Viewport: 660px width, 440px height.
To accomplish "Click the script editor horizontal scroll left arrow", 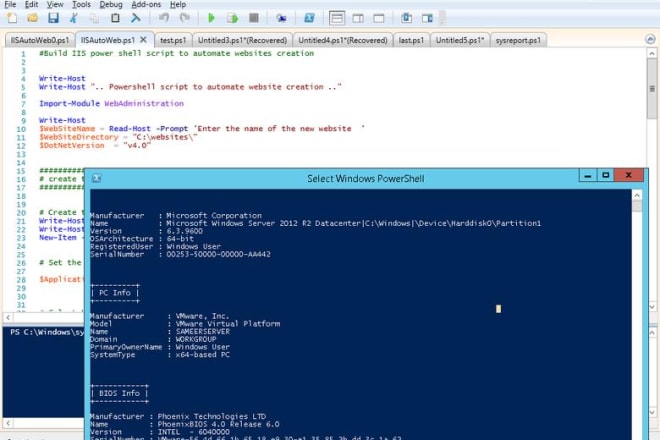I will click(x=8, y=317).
